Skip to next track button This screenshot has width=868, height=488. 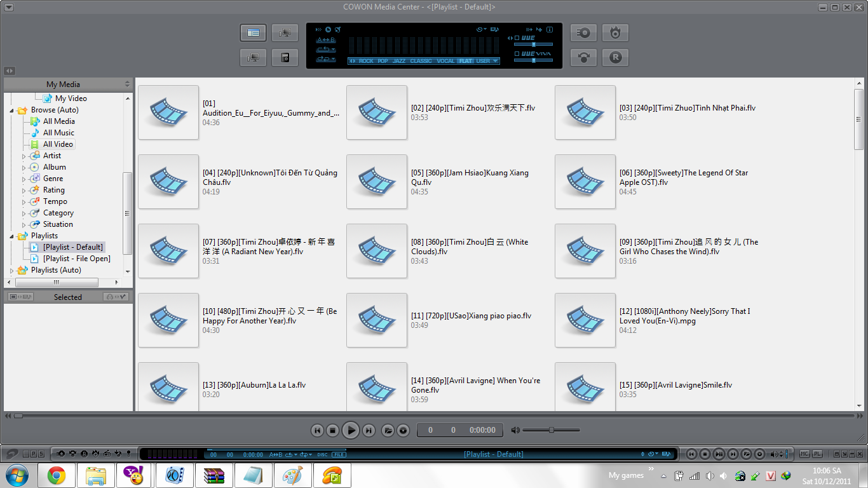pyautogui.click(x=369, y=430)
